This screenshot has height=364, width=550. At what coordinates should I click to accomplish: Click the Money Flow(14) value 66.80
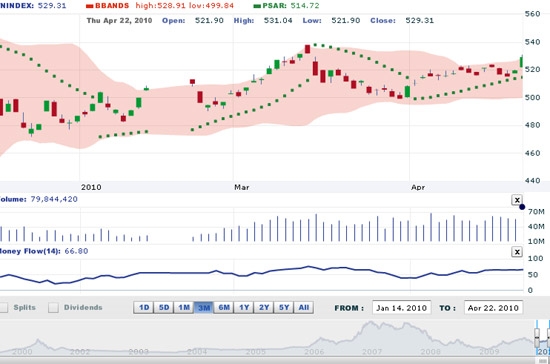(76, 251)
